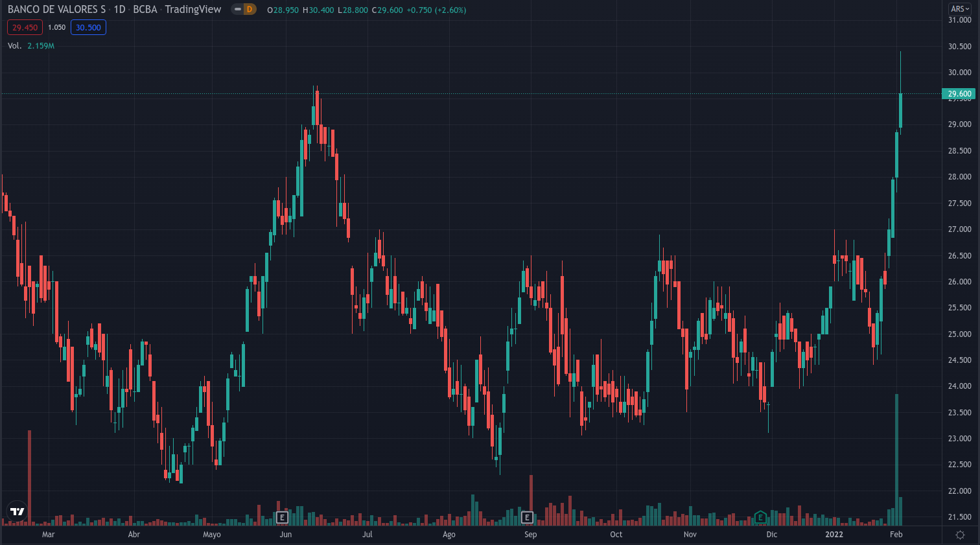The width and height of the screenshot is (980, 545).
Task: Click the 2.159M volume value
Action: pos(41,46)
